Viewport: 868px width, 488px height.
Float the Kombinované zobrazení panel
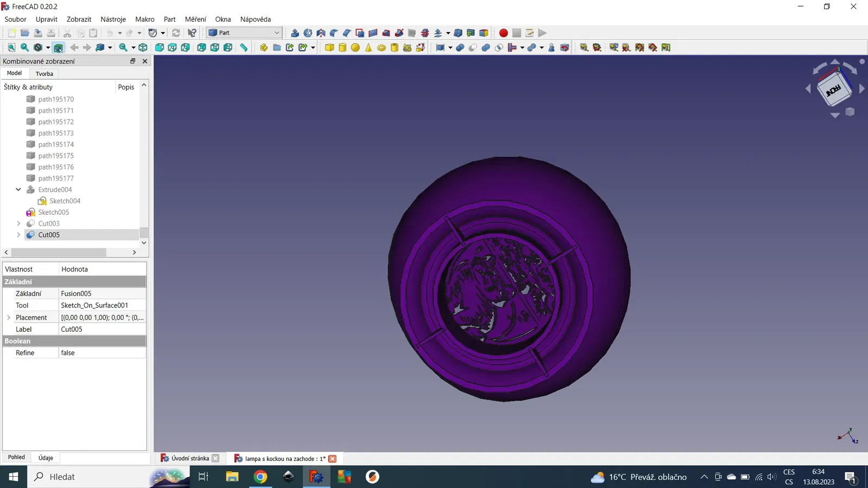pyautogui.click(x=133, y=61)
